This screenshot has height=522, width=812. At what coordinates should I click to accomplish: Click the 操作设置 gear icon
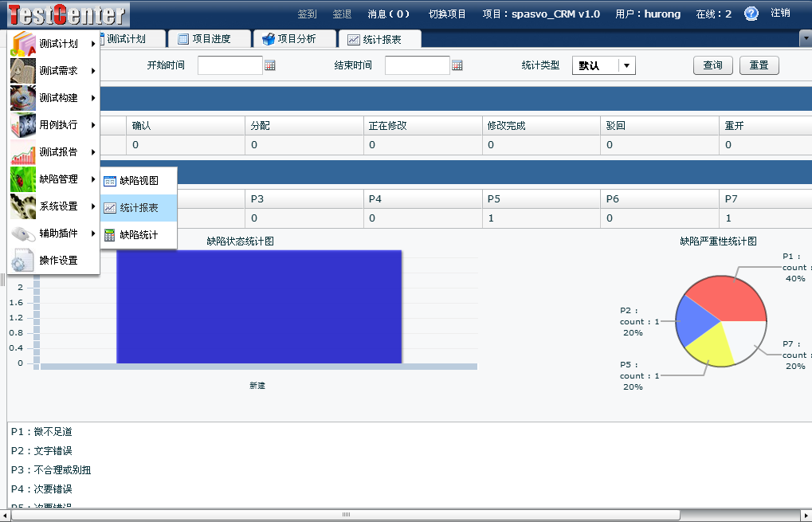click(x=23, y=261)
